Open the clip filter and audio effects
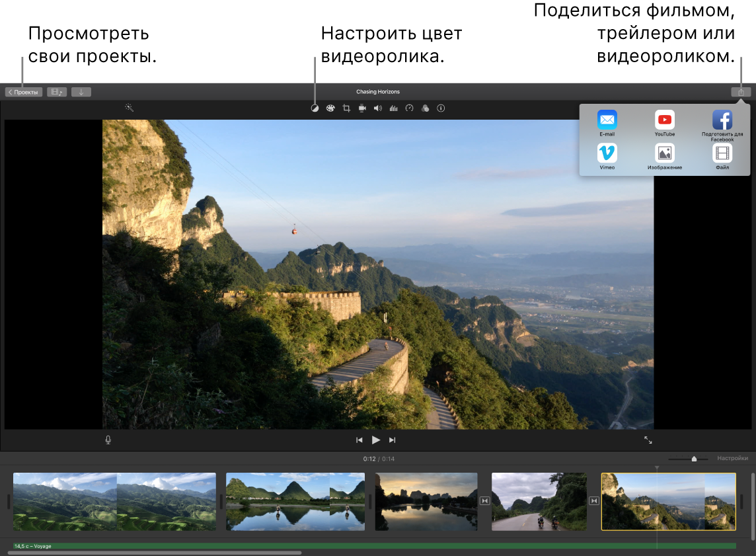The image size is (756, 556). (x=426, y=108)
